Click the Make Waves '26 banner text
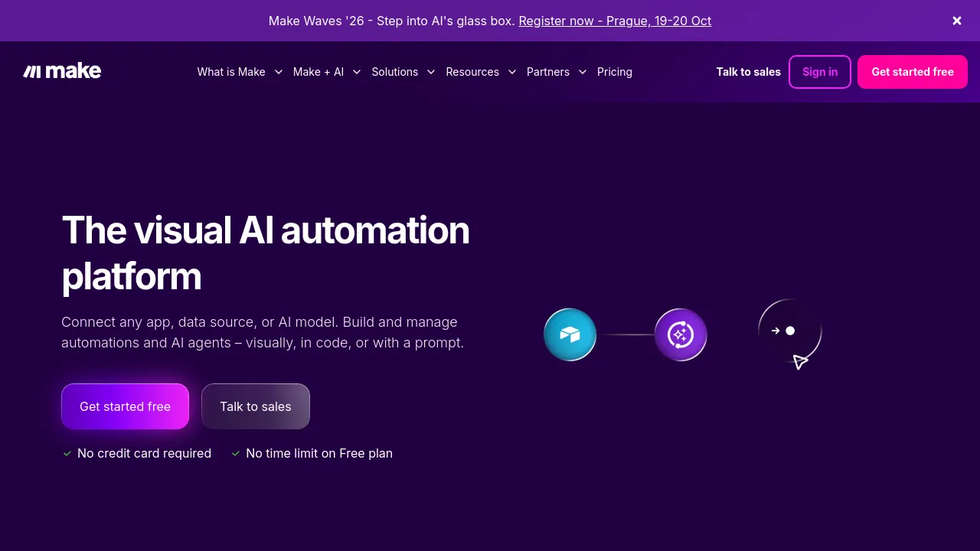 pos(392,21)
